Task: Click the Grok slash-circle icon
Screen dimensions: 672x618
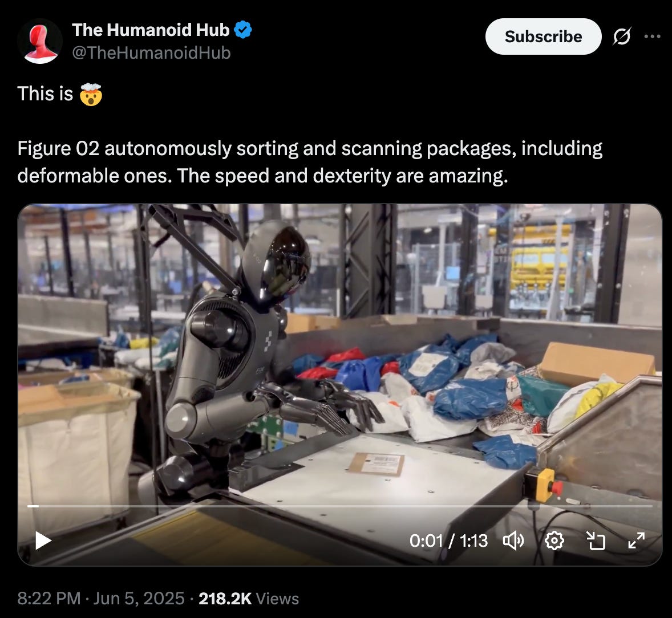Action: pyautogui.click(x=621, y=36)
